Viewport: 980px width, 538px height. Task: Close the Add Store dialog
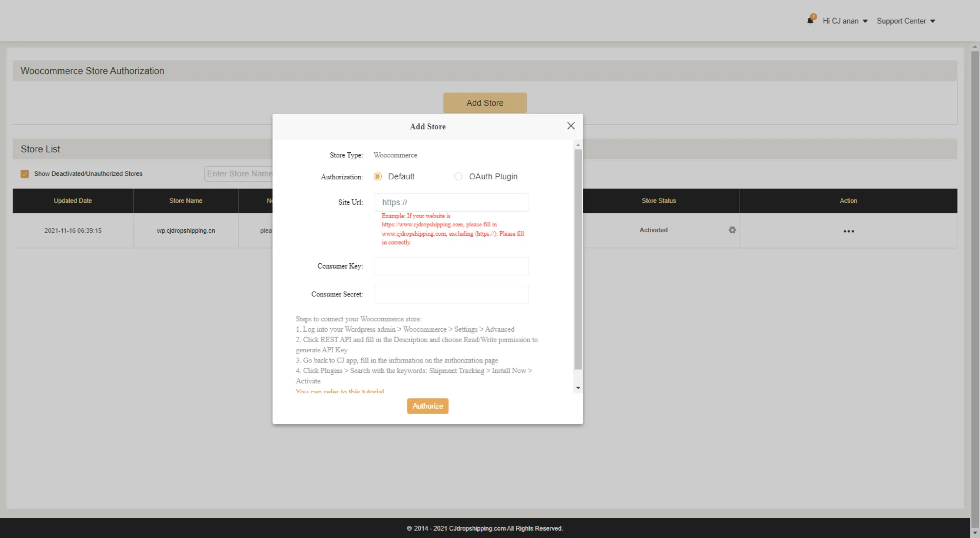click(571, 126)
